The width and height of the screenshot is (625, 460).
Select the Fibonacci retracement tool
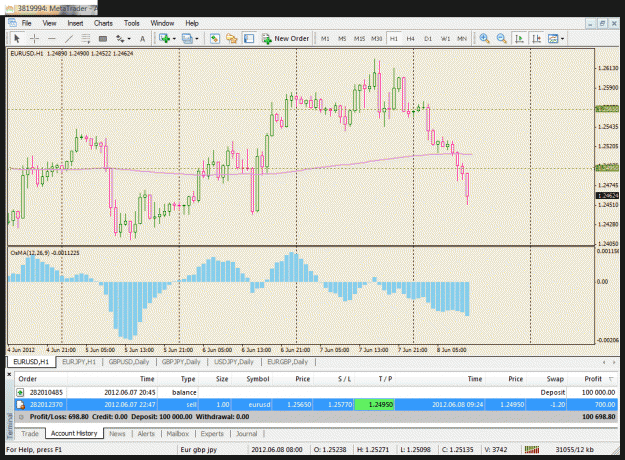85,39
